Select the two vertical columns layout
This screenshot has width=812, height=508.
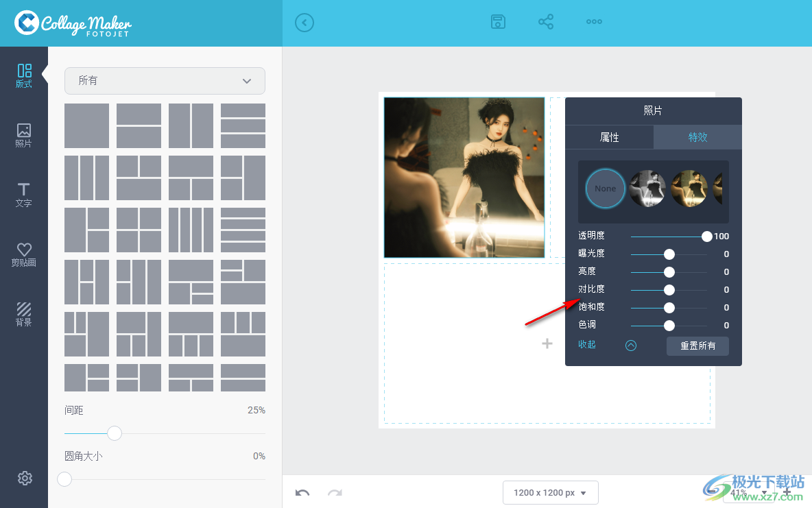[x=191, y=126]
